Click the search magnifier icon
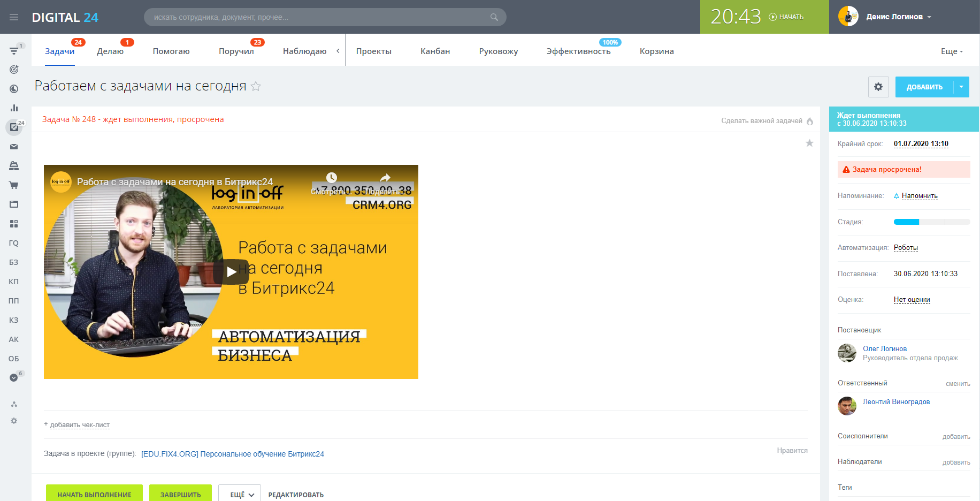 [x=494, y=17]
